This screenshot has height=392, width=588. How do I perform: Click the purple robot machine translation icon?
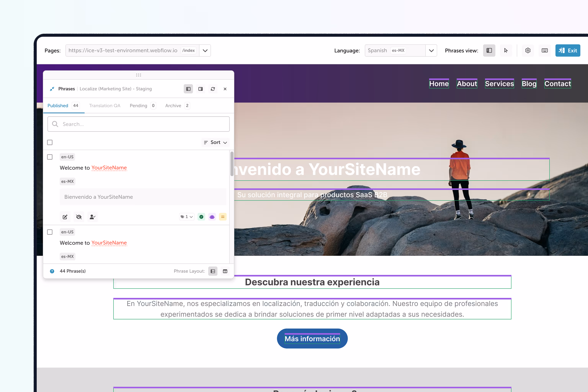tap(212, 217)
